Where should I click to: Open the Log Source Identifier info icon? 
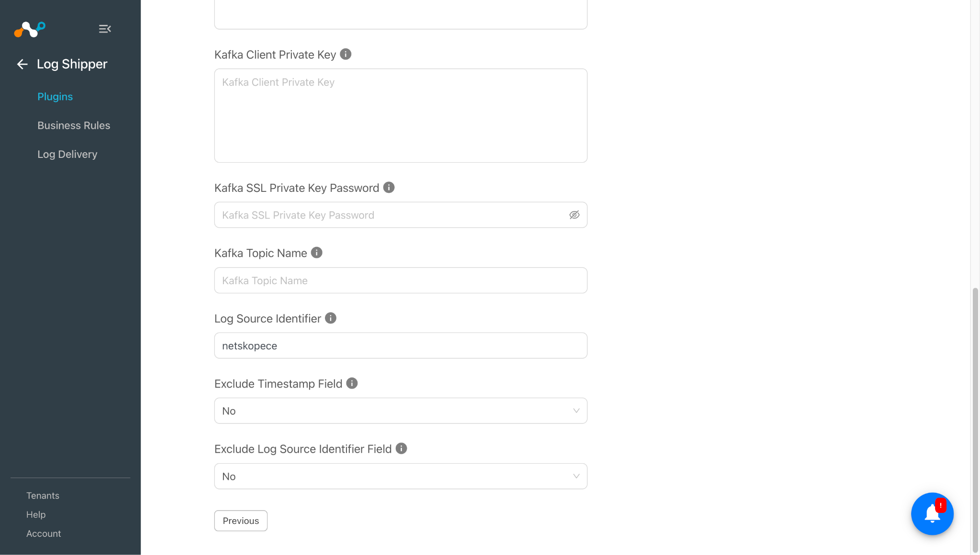pyautogui.click(x=331, y=318)
